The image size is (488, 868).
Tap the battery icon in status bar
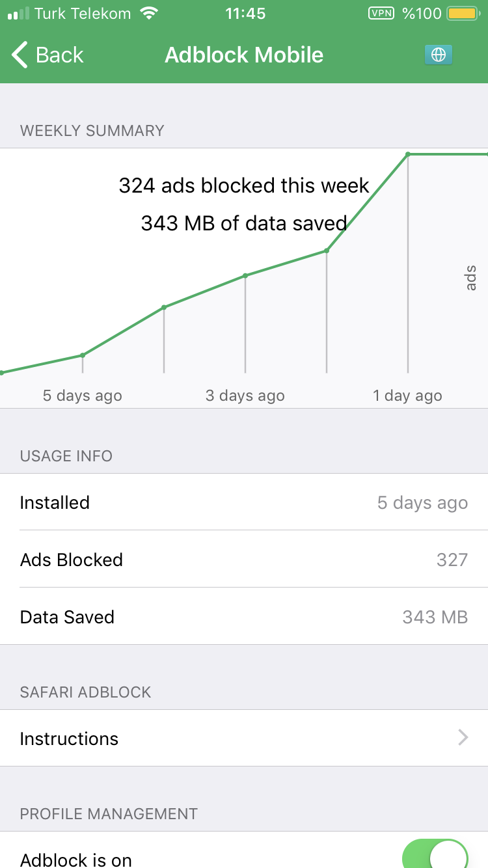coord(463,13)
